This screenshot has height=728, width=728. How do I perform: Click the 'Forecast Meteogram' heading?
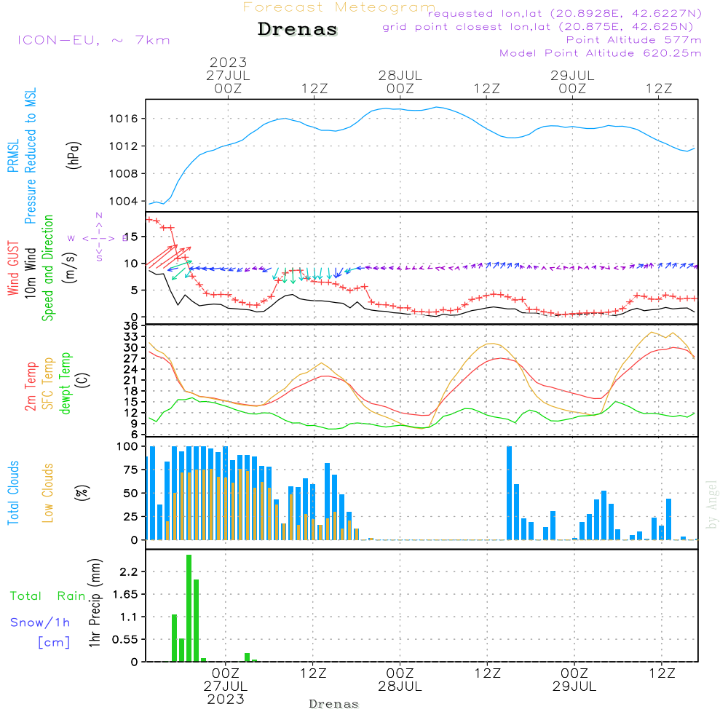339,7
